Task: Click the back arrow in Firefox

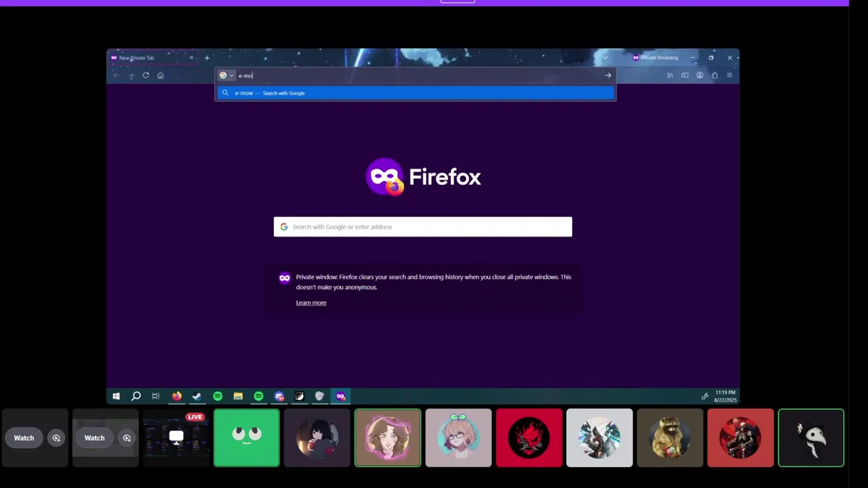Action: pyautogui.click(x=117, y=75)
